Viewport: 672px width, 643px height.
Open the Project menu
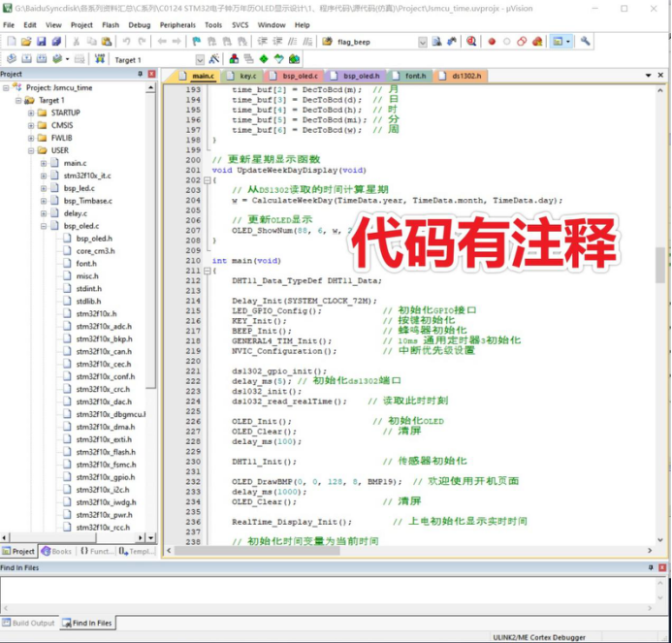[81, 25]
